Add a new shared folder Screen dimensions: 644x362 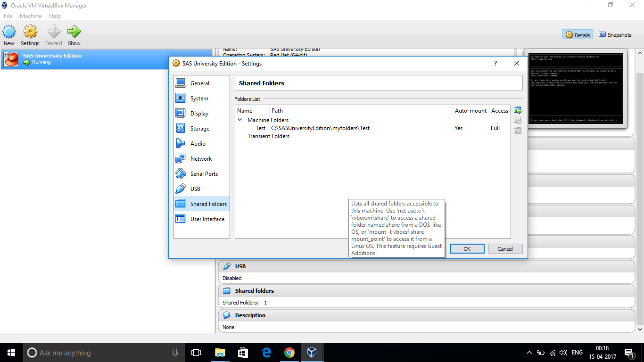(x=517, y=110)
